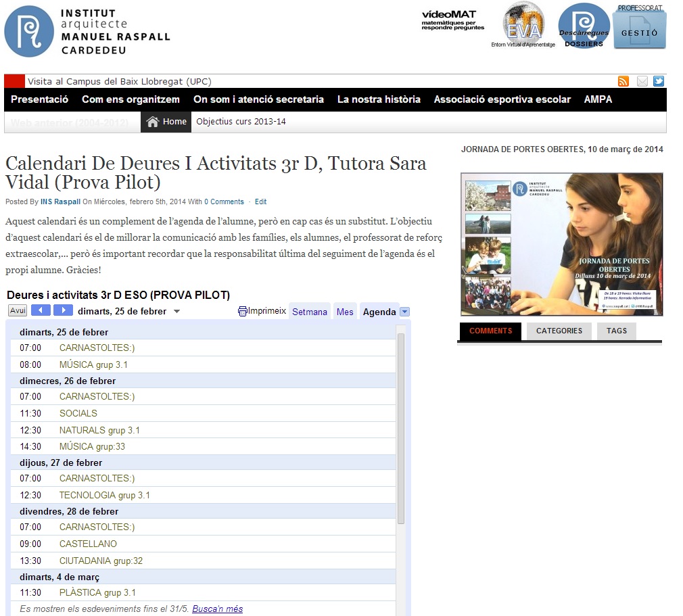Open the dropdown arrow beside Agenda
This screenshot has width=683, height=616.
404,312
